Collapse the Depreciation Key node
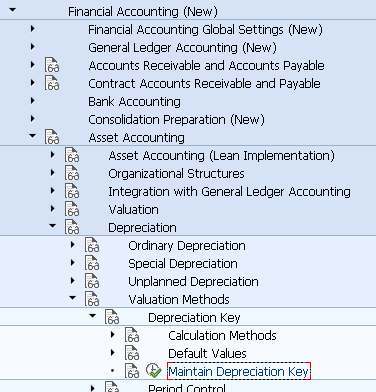This screenshot has height=392, width=376. pos(92,316)
